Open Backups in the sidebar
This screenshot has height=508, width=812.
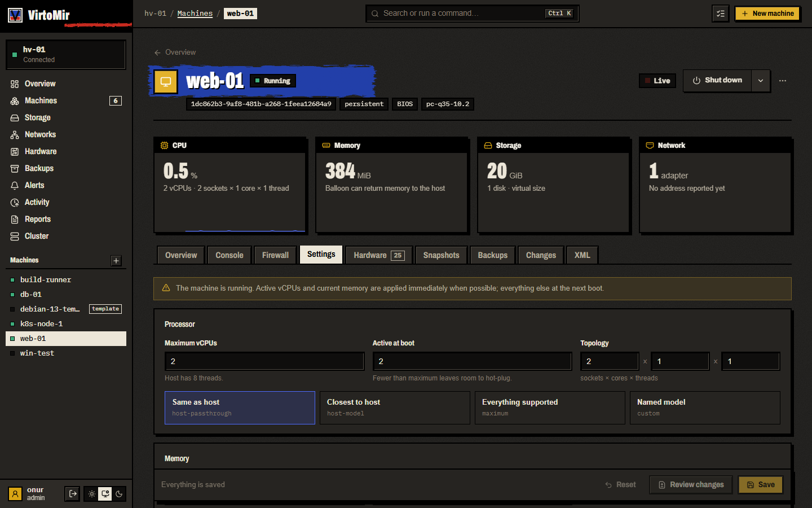point(66,168)
